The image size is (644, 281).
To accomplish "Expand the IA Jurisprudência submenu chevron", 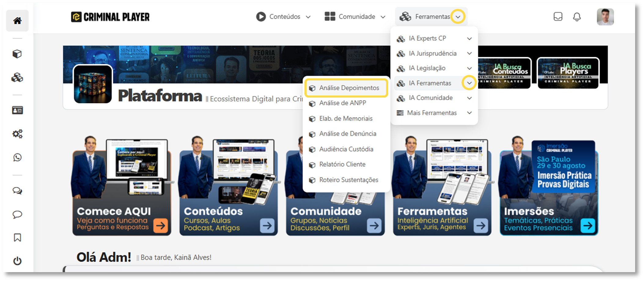I will [x=469, y=54].
